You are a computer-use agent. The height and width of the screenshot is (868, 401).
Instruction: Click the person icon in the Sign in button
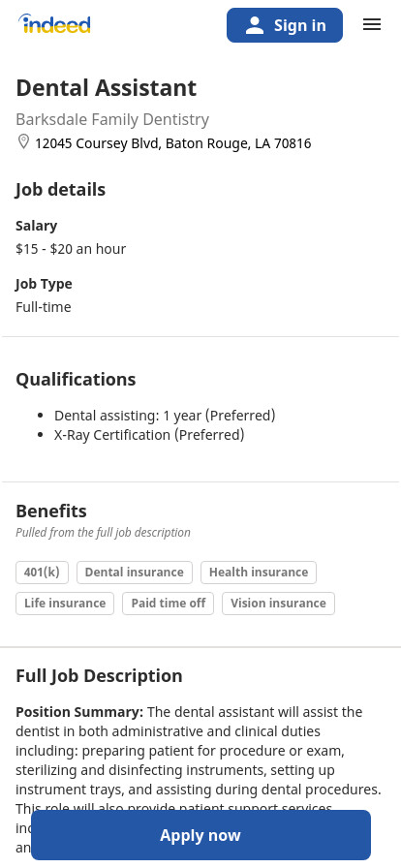tap(254, 25)
